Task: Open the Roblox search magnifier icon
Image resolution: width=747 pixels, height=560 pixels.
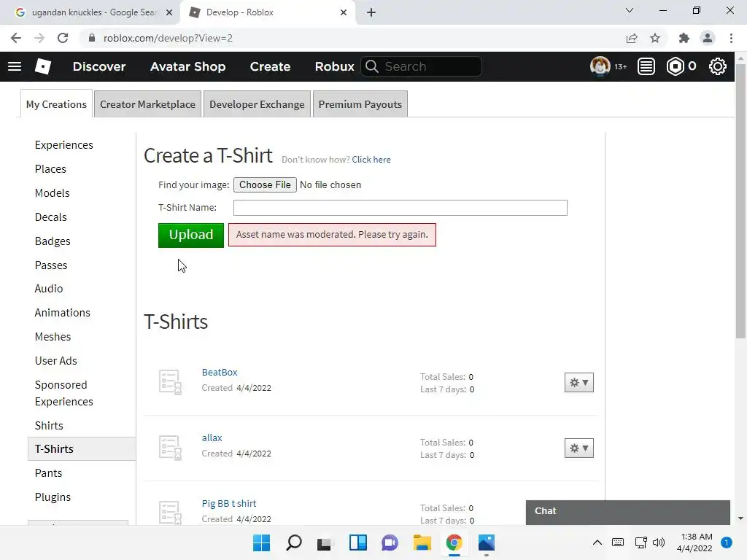Action: (x=372, y=66)
